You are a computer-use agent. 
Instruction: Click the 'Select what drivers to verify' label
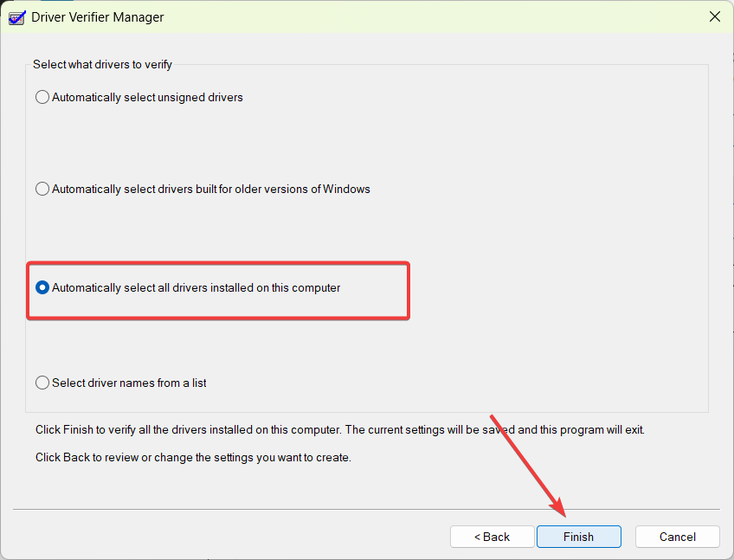(x=102, y=65)
